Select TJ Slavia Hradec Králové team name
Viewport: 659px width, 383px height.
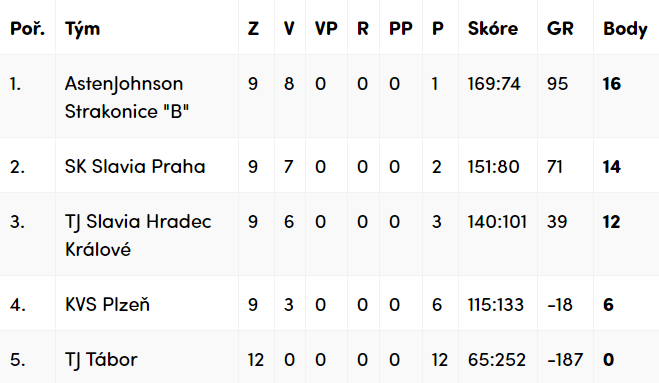138,235
